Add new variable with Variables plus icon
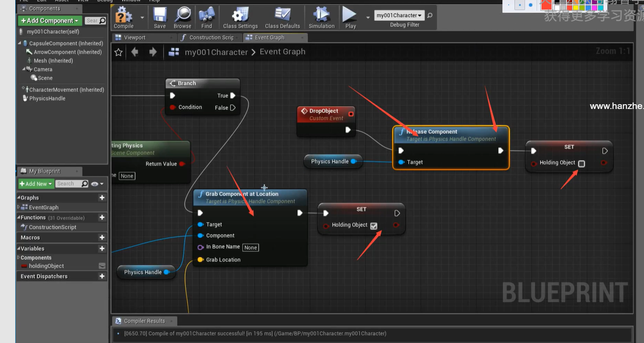 (102, 248)
